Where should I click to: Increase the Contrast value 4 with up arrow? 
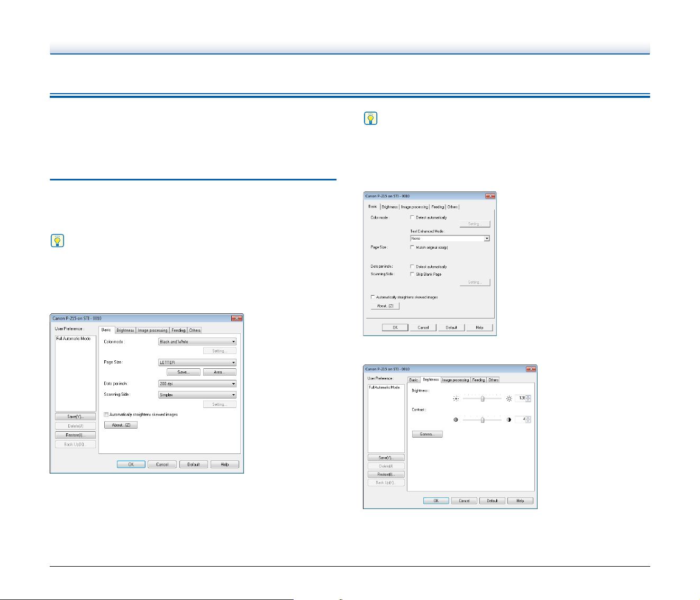pyautogui.click(x=528, y=418)
